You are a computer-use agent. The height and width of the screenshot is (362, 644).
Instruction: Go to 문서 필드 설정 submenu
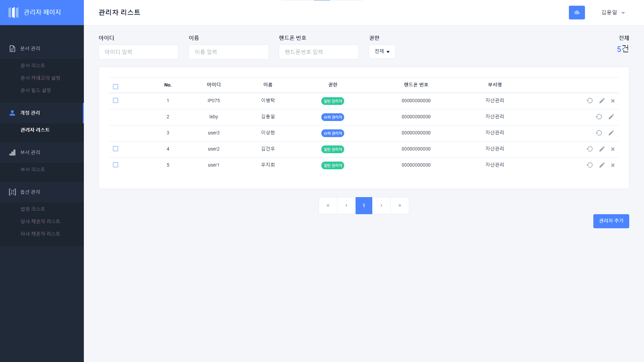[x=36, y=90]
